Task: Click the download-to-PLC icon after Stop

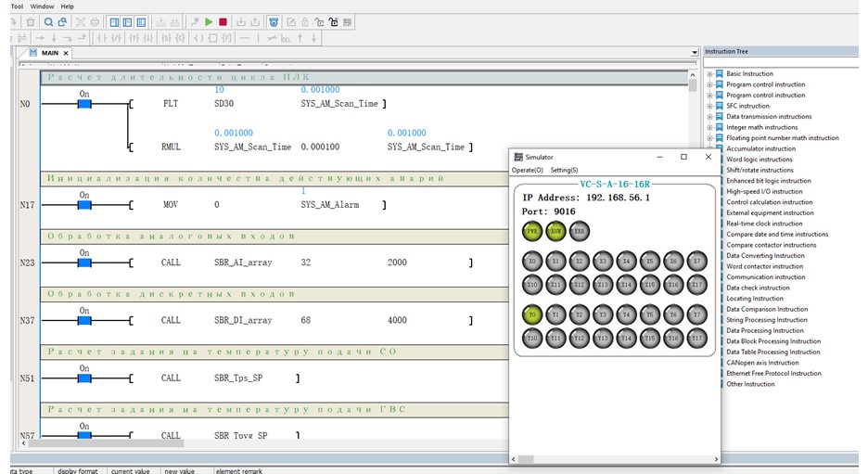Action: [x=241, y=22]
